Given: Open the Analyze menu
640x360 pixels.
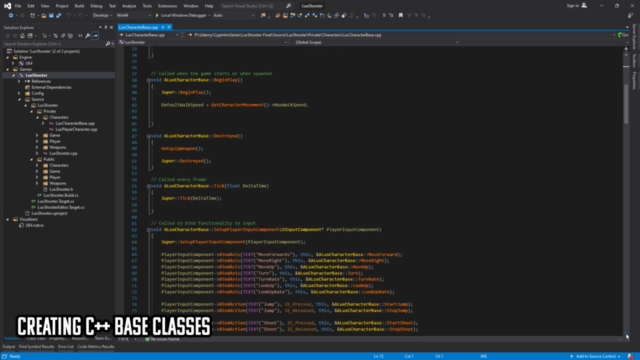Looking at the screenshot, I should 129,6.
